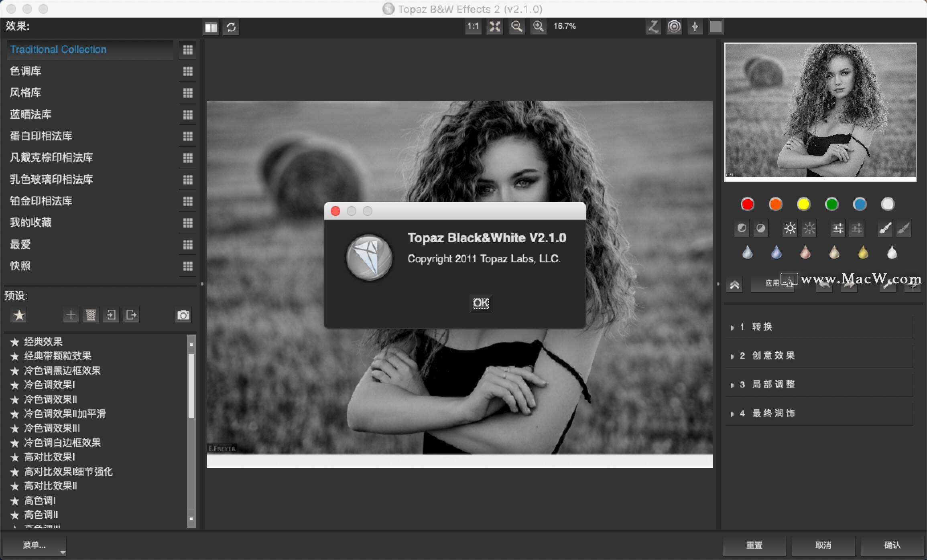
Task: Toggle the favorites star filter button
Action: pyautogui.click(x=19, y=315)
